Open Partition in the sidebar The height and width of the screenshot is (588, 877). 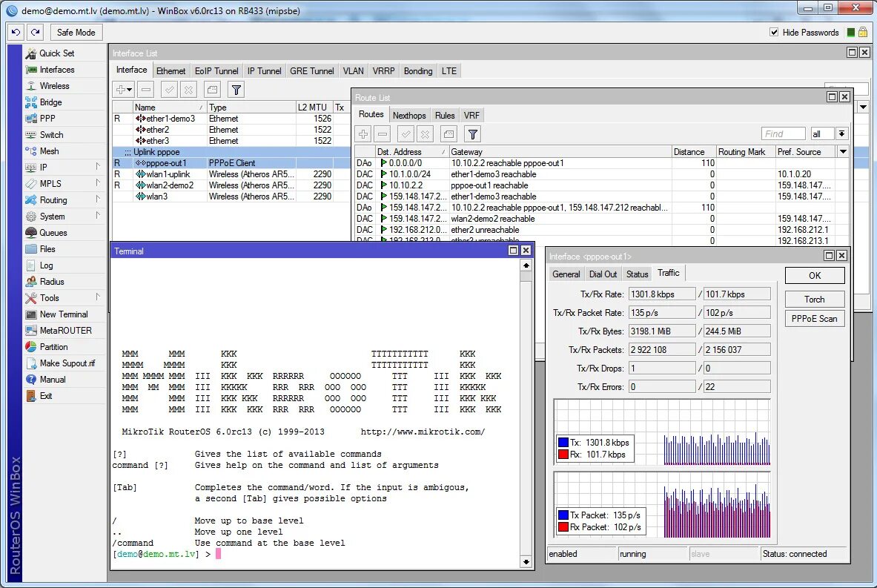tap(53, 347)
